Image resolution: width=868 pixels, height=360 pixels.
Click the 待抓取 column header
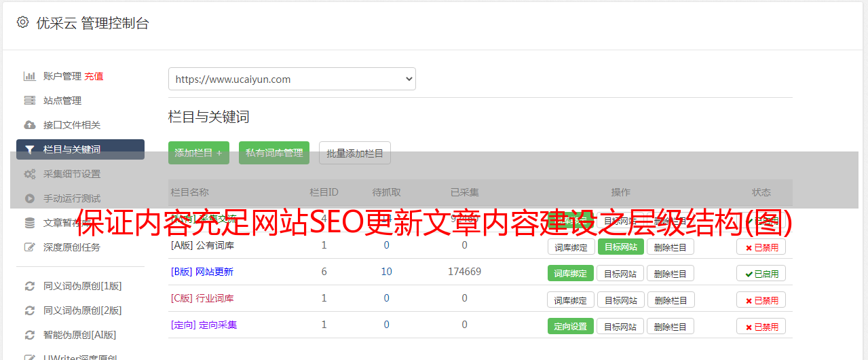pos(386,192)
